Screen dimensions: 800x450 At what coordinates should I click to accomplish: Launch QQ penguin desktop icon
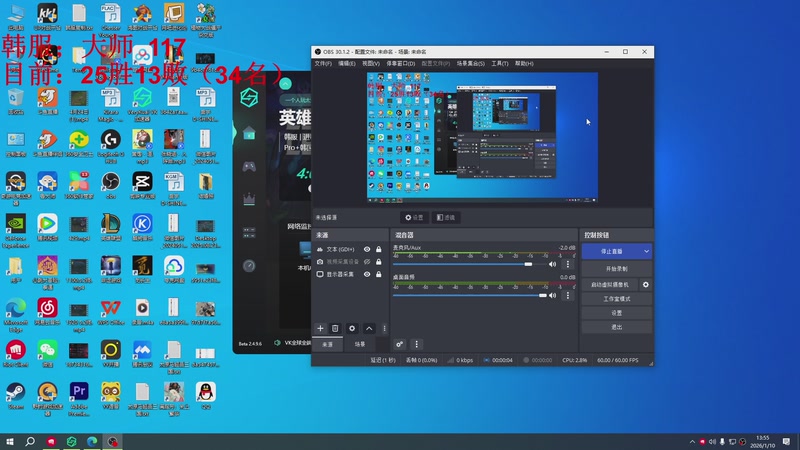206,395
